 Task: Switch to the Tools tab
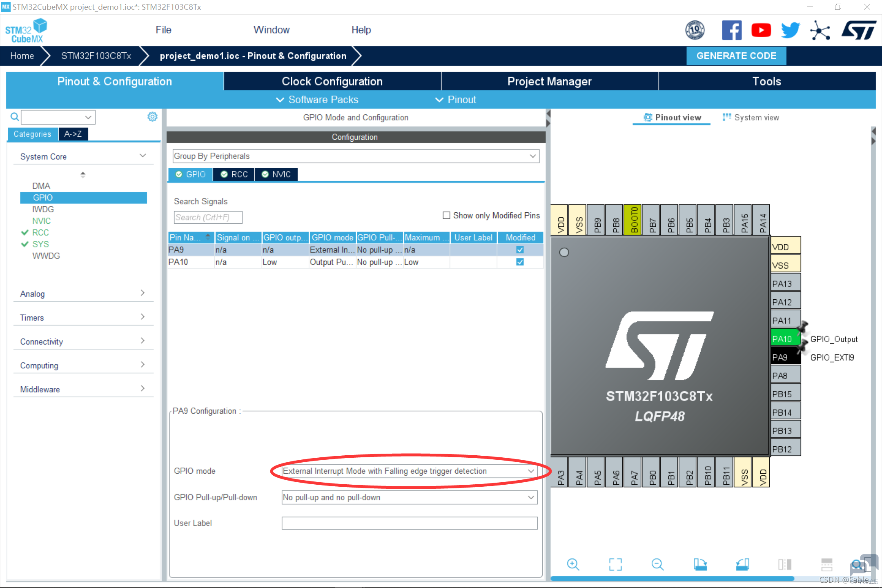pos(767,81)
